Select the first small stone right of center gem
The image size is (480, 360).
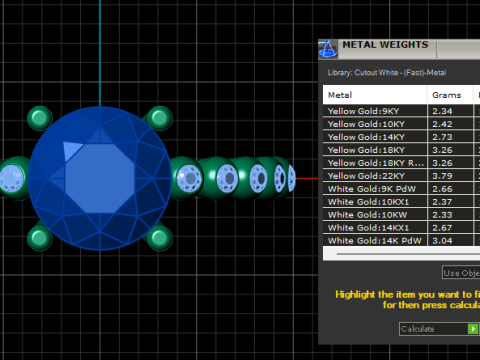[x=189, y=179]
